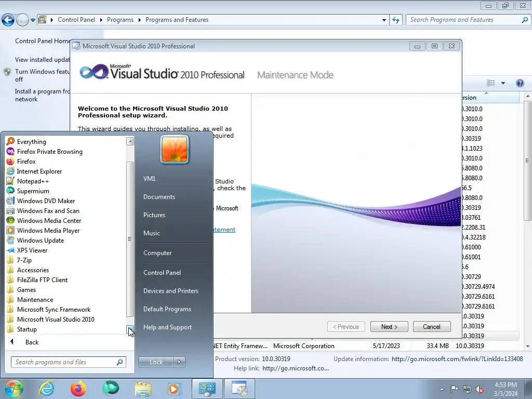The width and height of the screenshot is (532, 399).
Task: Open VM1 user folder
Action: point(149,179)
